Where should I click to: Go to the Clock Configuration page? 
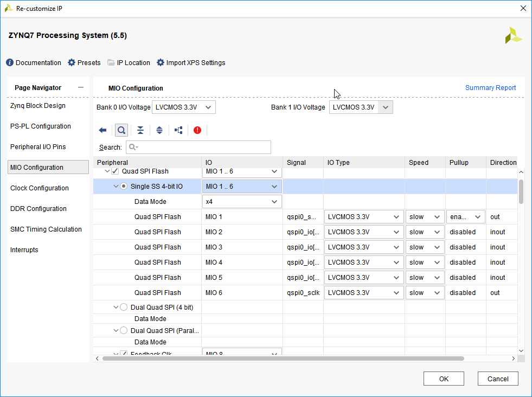point(40,188)
